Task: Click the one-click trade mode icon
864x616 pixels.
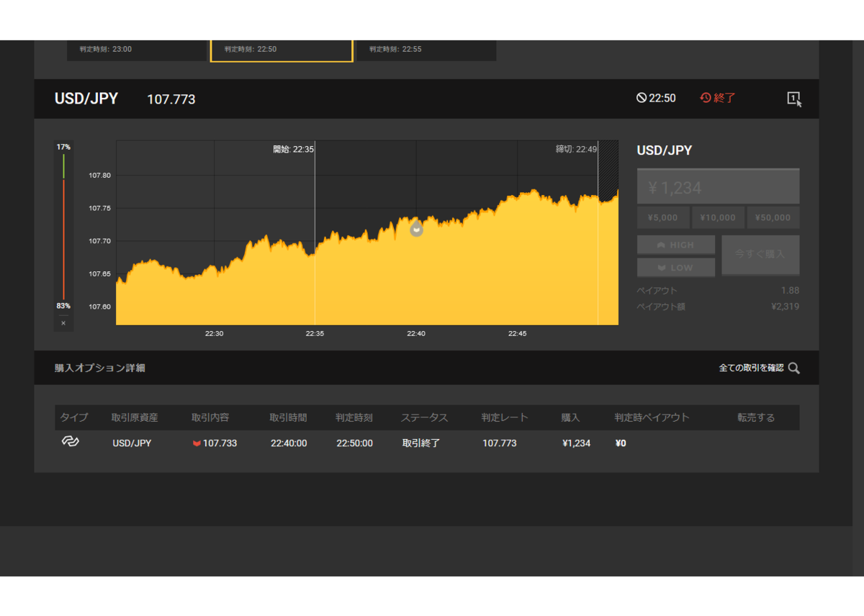Action: [x=794, y=99]
